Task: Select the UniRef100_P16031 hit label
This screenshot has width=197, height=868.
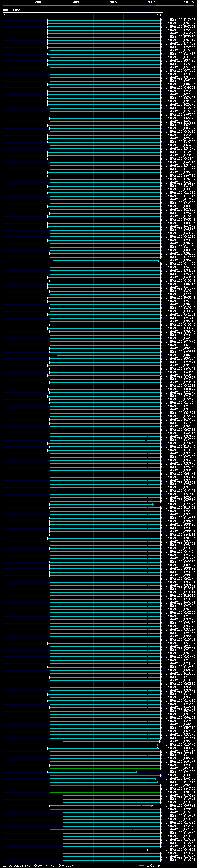Action: tap(180, 507)
